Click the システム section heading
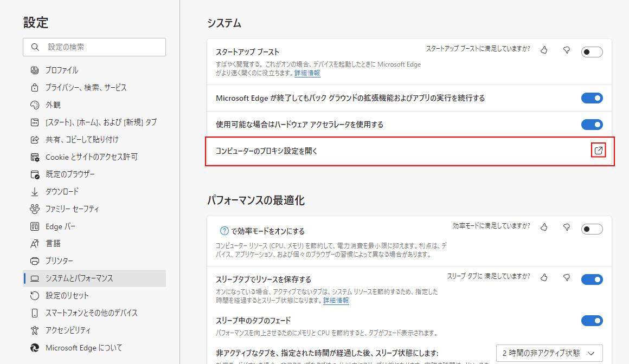 click(224, 23)
